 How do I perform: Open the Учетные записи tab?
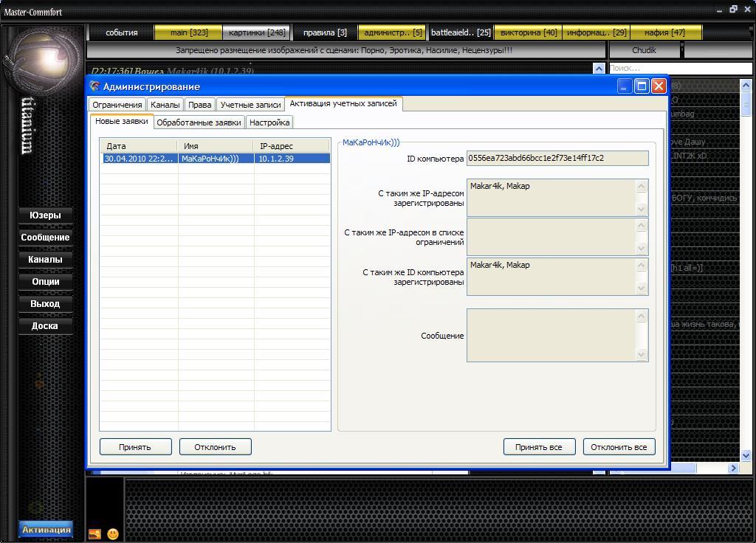click(x=250, y=105)
